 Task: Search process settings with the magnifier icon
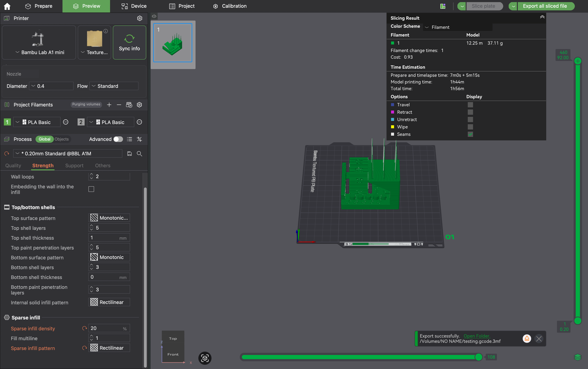click(x=139, y=154)
